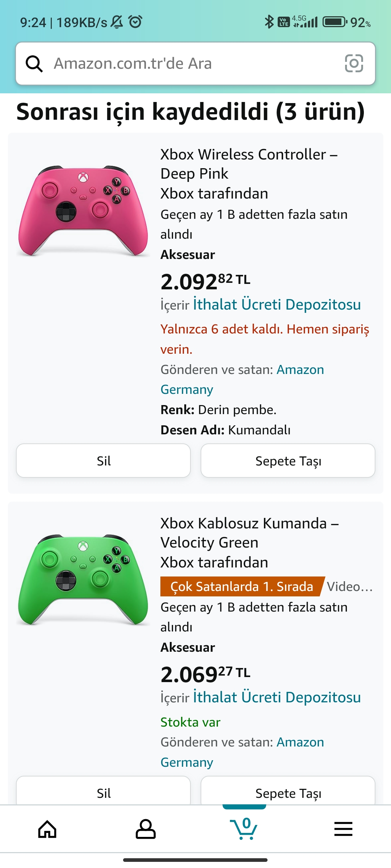
Task: Tap the Bluetooth status bar icon
Action: [269, 22]
